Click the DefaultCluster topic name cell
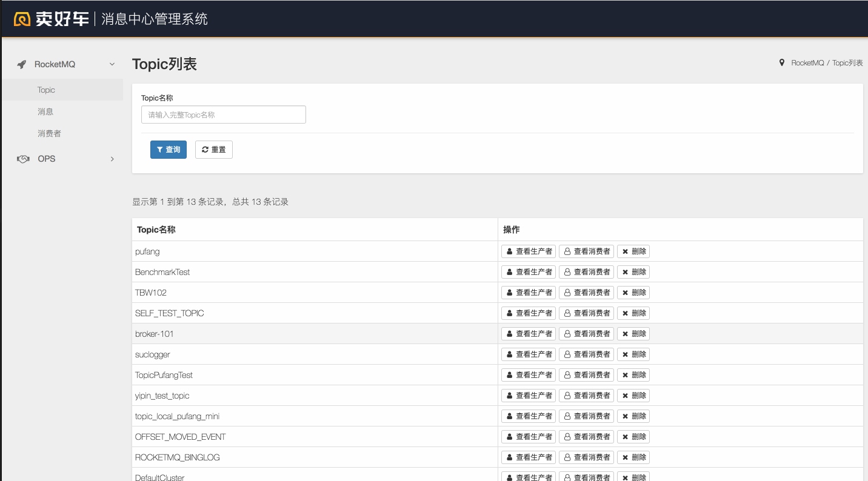 point(315,474)
